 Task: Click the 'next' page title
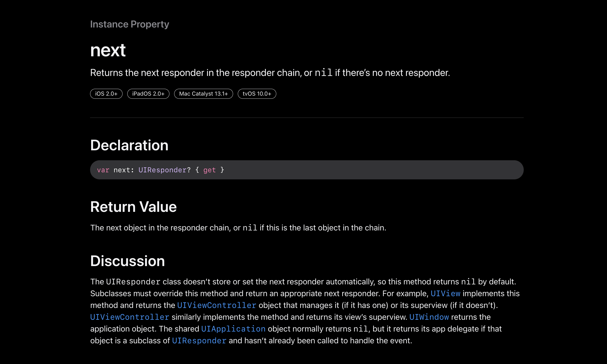108,50
